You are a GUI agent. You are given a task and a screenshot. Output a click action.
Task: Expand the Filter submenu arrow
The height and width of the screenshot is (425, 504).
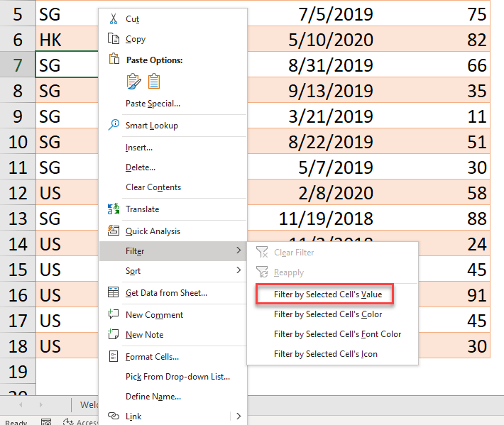(238, 251)
